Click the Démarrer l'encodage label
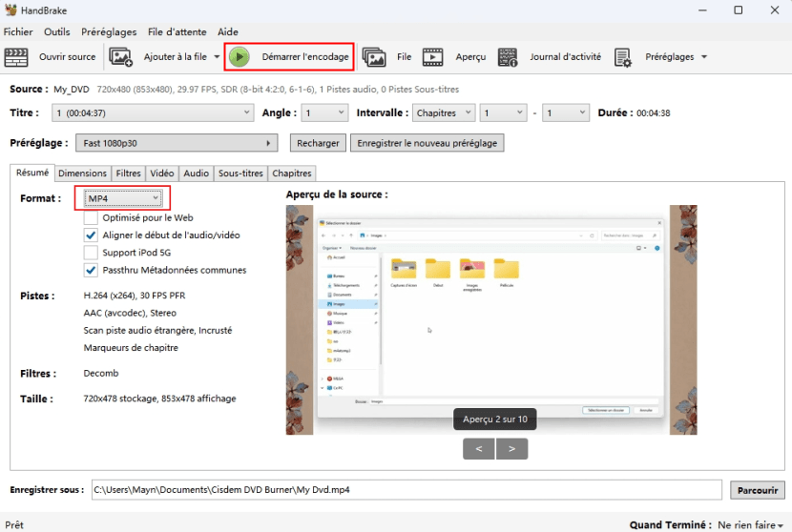Screen dimensions: 792x532 (305, 57)
